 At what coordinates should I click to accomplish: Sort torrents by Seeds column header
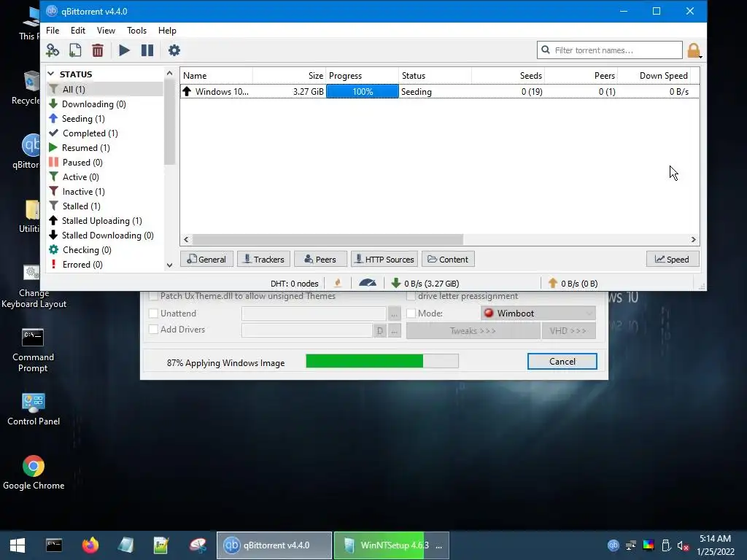(x=508, y=76)
